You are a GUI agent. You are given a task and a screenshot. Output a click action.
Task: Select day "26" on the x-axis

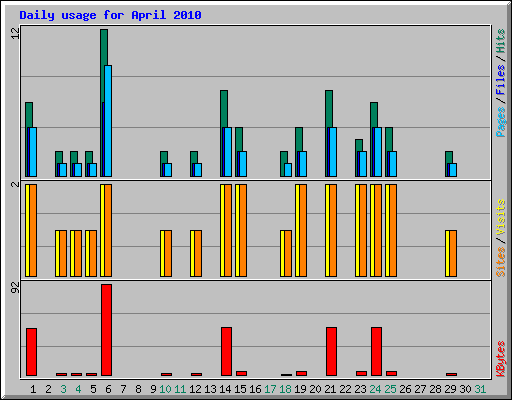coord(405,389)
